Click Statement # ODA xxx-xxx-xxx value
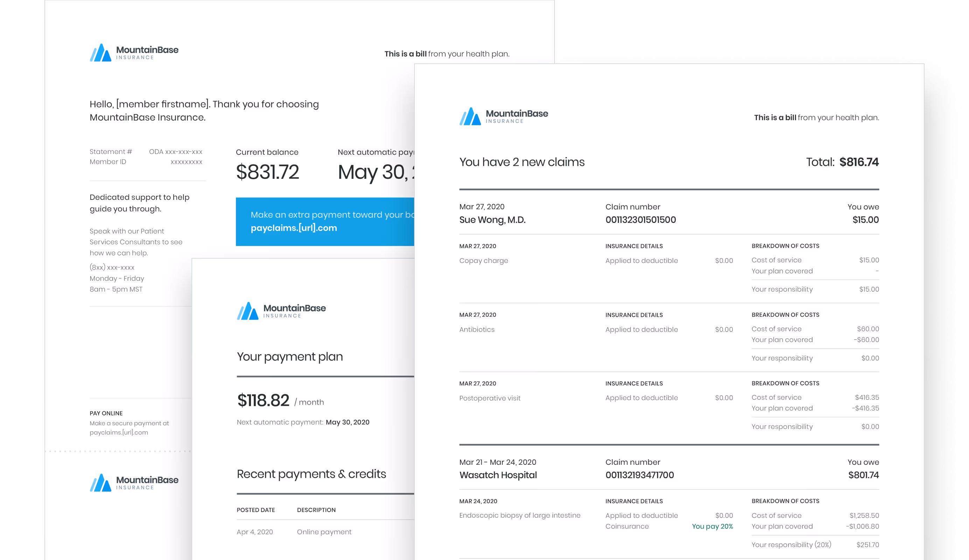The image size is (969, 560). pyautogui.click(x=175, y=152)
